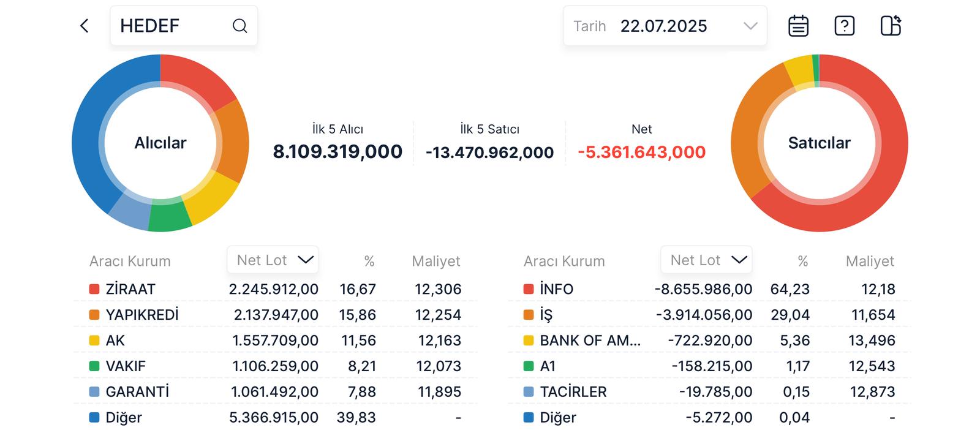Screen dimensions: 980x430
Task: Click the back arrow icon
Action: tap(85, 26)
